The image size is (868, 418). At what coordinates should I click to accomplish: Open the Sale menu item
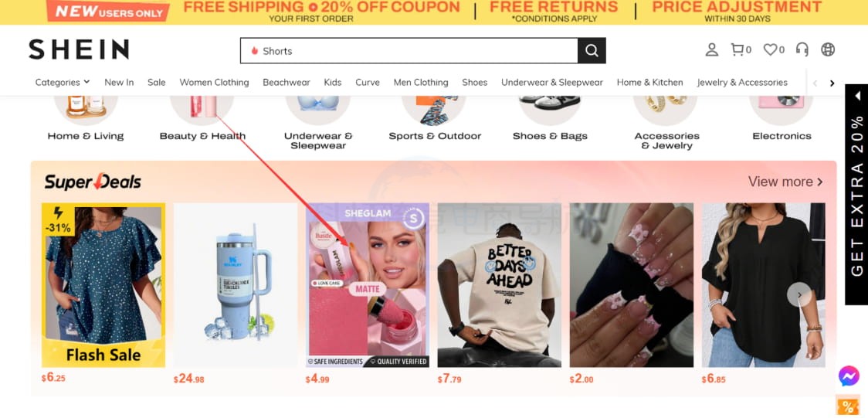tap(156, 83)
